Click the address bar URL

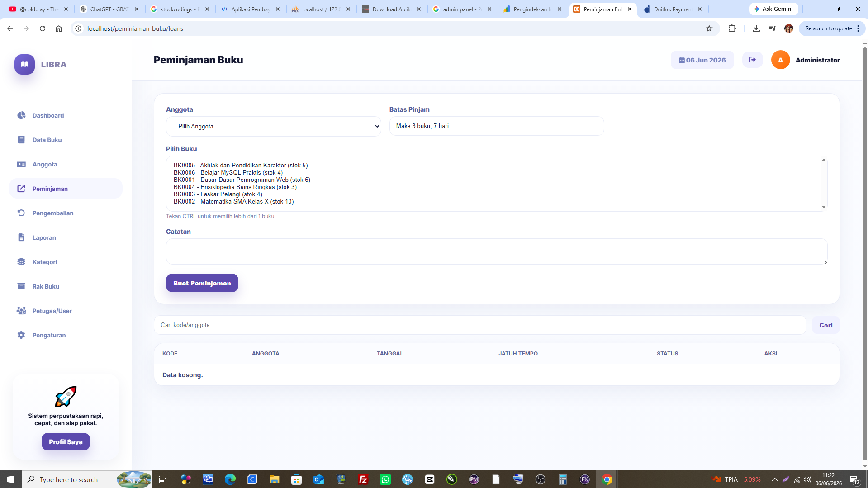pos(135,28)
